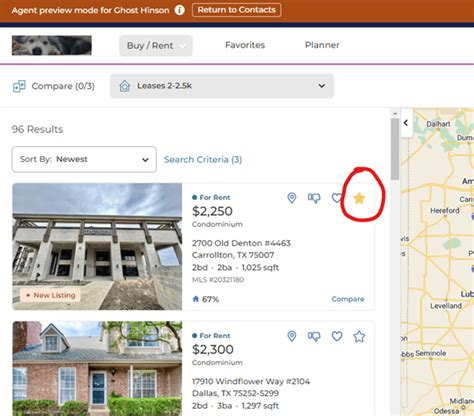The image size is (474, 416).
Task: Open photo of 17910 Windflower Way listing
Action: point(97,369)
